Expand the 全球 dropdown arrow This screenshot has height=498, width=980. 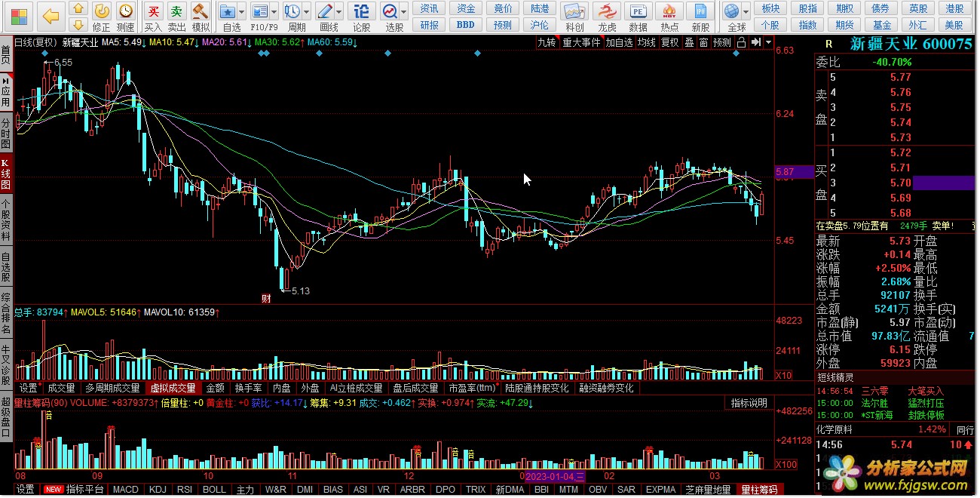coord(745,12)
